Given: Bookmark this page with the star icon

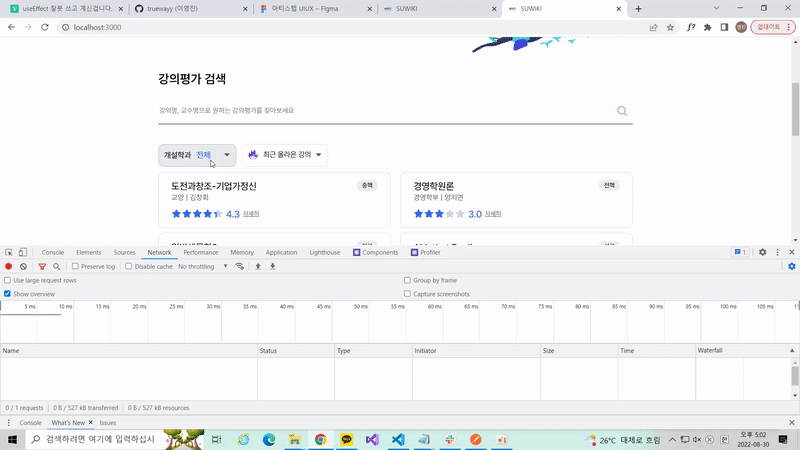Looking at the screenshot, I should coord(670,27).
